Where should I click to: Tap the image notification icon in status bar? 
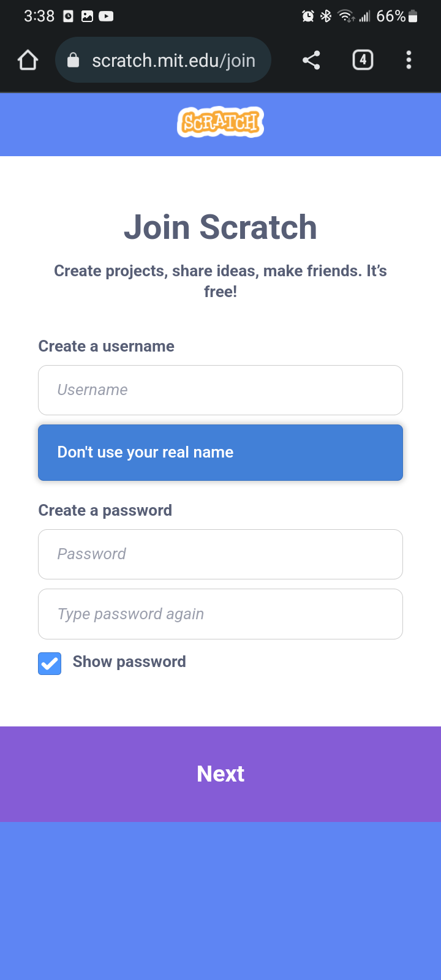tap(87, 17)
